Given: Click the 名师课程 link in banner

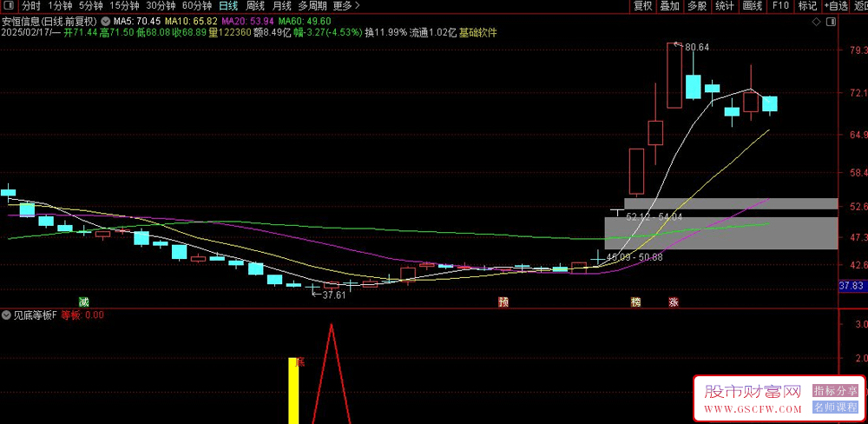Looking at the screenshot, I should [835, 408].
